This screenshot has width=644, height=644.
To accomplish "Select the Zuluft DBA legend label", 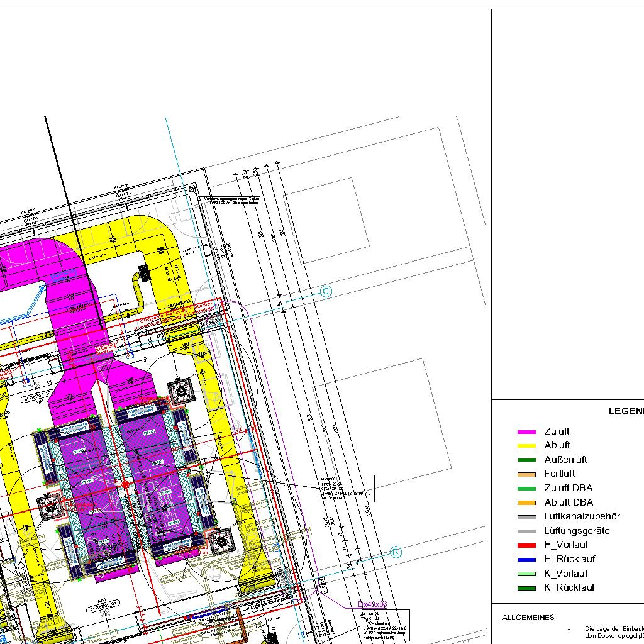I will pos(569,488).
